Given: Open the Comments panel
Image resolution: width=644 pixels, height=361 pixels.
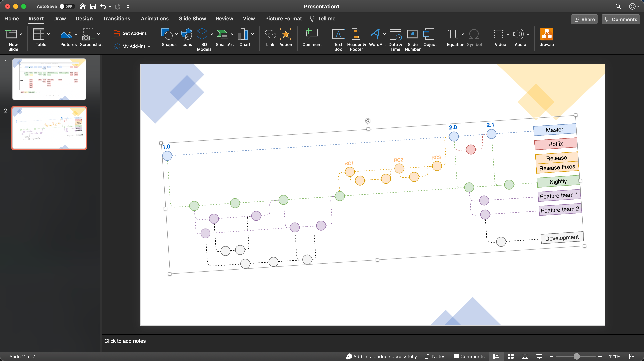Looking at the screenshot, I should pyautogui.click(x=620, y=19).
